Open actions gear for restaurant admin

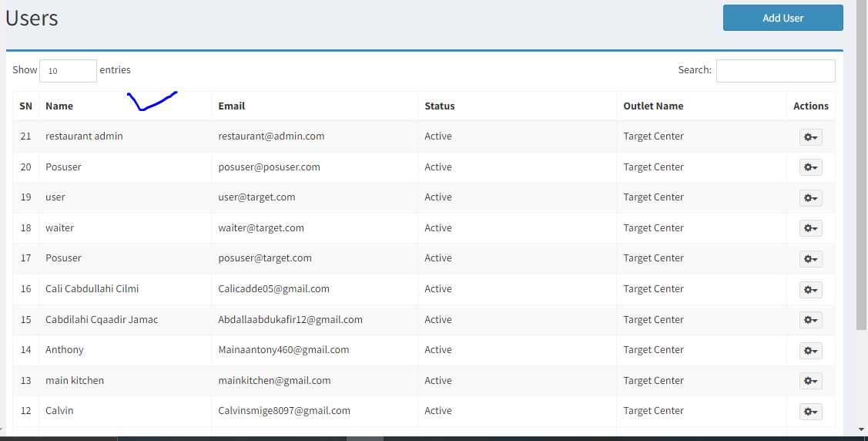coord(810,136)
